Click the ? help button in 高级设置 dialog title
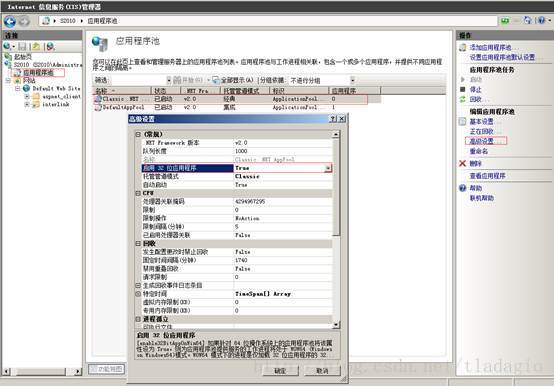The height and width of the screenshot is (386, 554). tap(333, 119)
